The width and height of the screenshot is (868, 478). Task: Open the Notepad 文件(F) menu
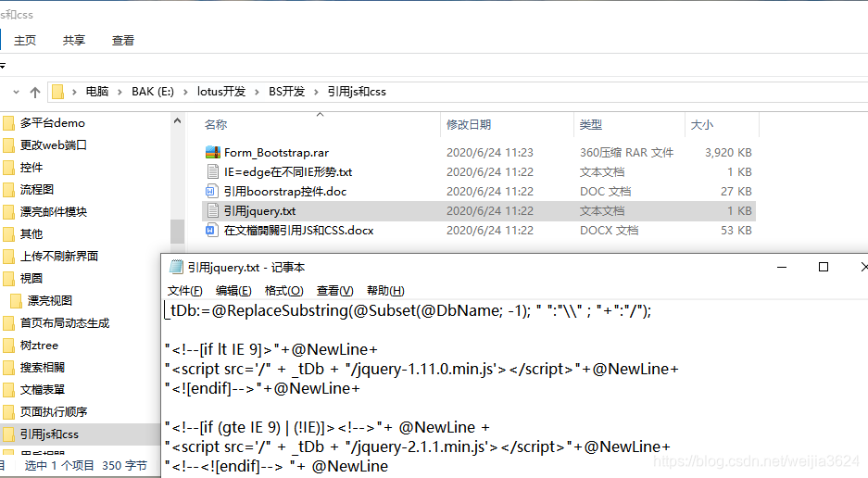[x=185, y=290]
